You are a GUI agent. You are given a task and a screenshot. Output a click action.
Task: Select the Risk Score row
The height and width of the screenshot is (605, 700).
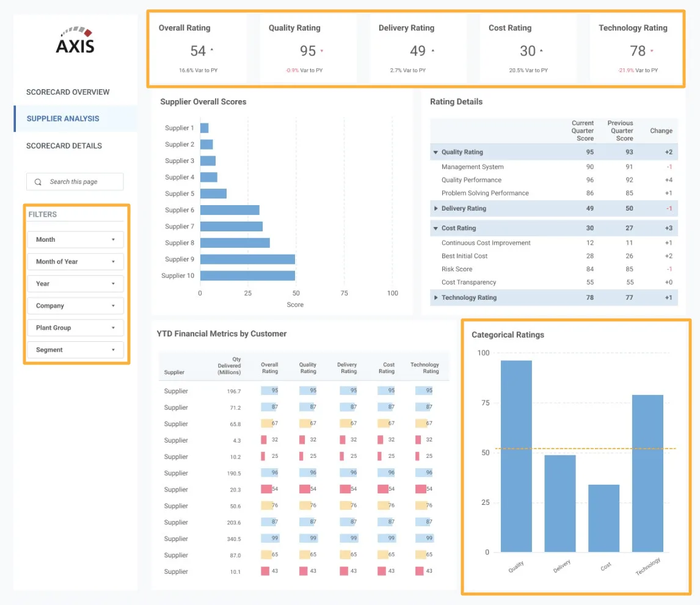coord(554,269)
